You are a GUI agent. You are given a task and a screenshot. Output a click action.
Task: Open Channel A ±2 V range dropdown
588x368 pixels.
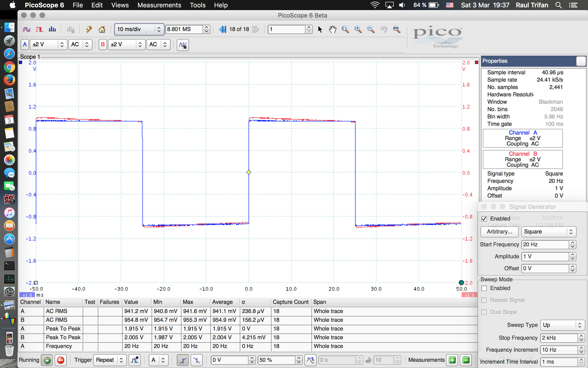click(49, 45)
